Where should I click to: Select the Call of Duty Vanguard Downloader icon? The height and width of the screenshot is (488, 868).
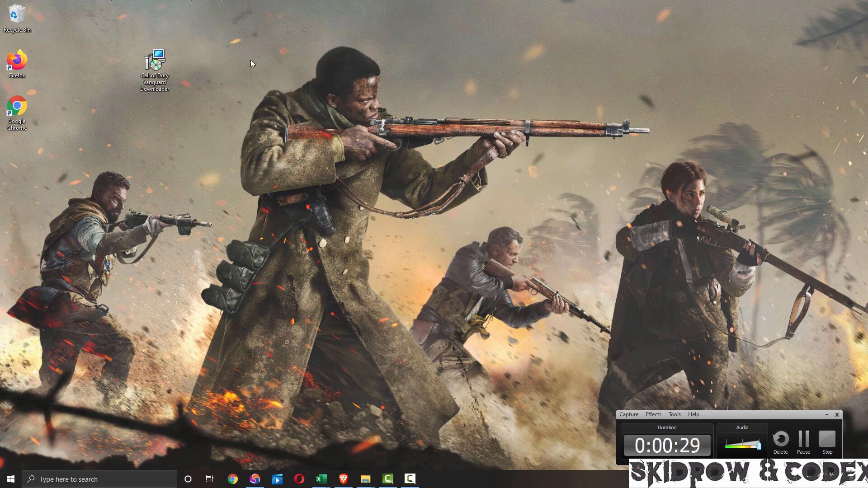[x=155, y=61]
